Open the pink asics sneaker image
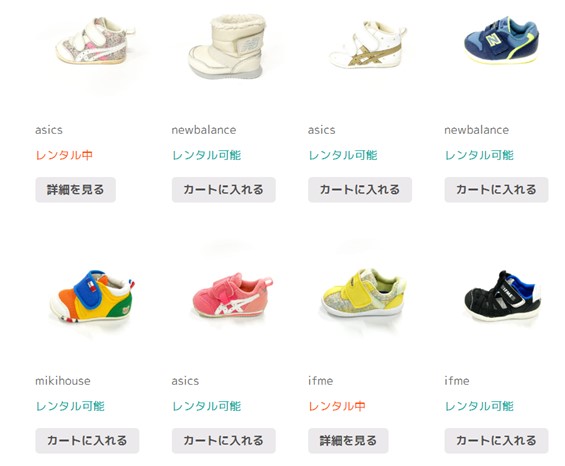 [232, 295]
